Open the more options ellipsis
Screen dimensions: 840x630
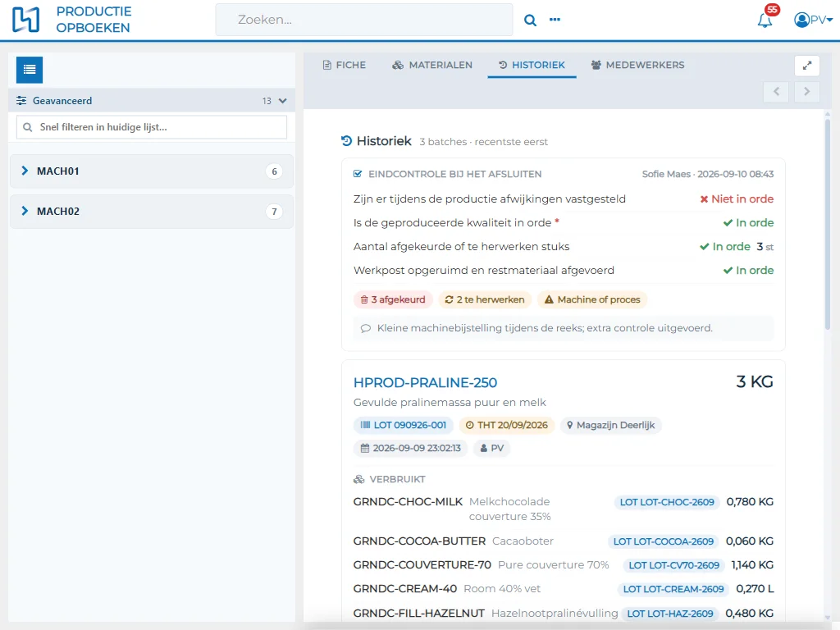(555, 20)
